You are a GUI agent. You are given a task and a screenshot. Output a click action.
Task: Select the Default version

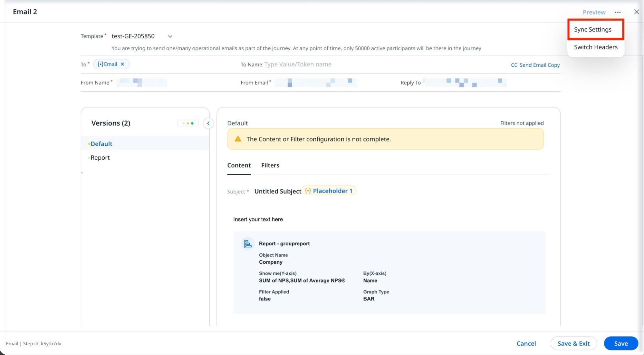click(x=101, y=144)
